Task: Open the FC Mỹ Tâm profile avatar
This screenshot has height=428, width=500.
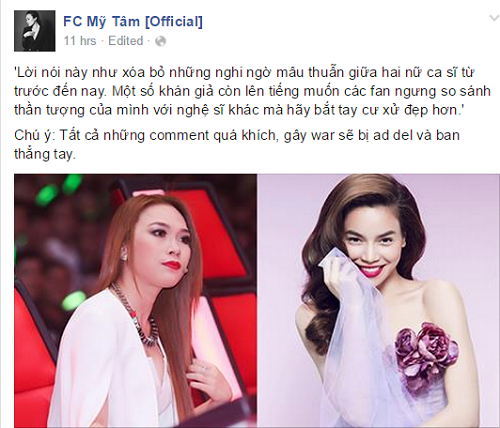Action: point(35,31)
